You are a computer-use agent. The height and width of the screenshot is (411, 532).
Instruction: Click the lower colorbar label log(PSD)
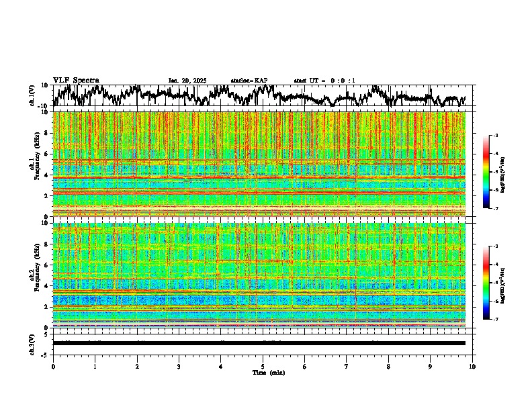click(x=503, y=285)
